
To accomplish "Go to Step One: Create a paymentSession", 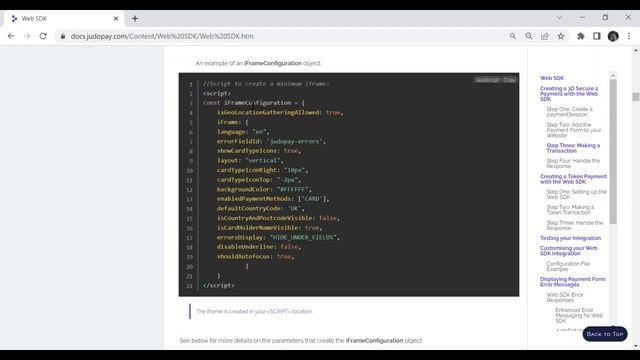I will coord(569,112).
